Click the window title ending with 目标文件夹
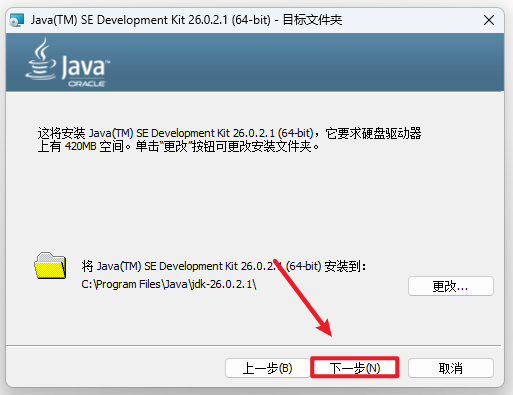This screenshot has height=395, width=513. tap(186, 20)
